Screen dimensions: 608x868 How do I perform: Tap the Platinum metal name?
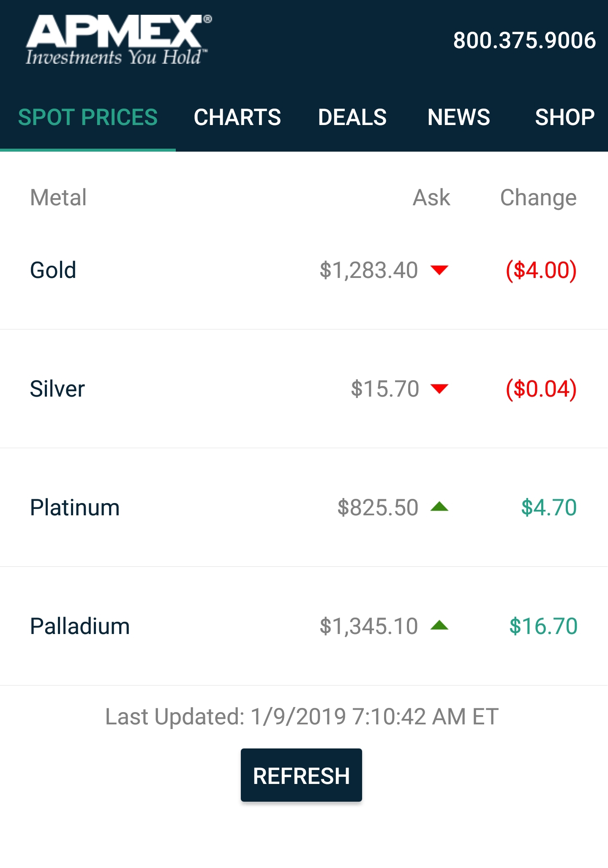[75, 507]
